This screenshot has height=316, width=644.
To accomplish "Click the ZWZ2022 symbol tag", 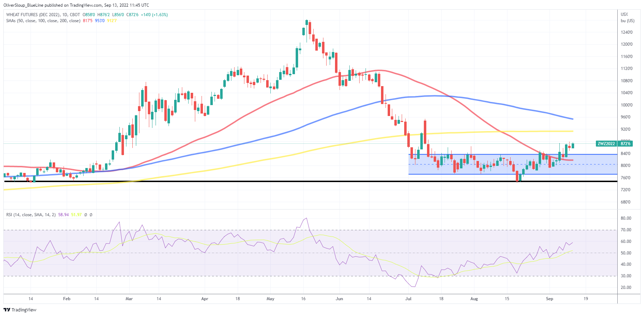I will (606, 144).
